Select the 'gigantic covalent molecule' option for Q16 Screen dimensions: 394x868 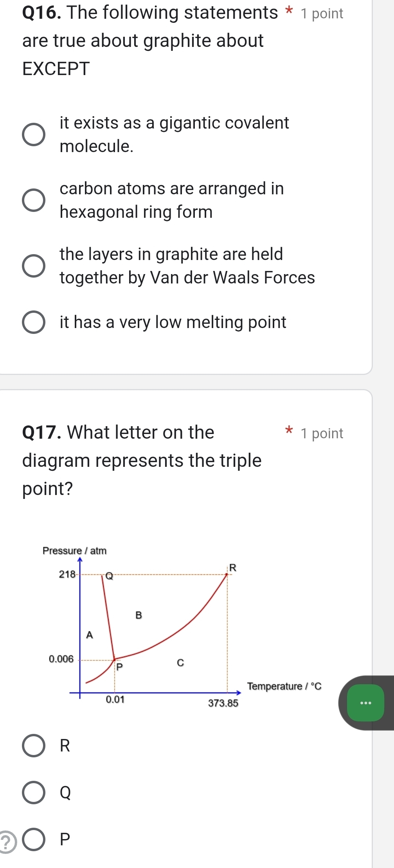coord(33,135)
